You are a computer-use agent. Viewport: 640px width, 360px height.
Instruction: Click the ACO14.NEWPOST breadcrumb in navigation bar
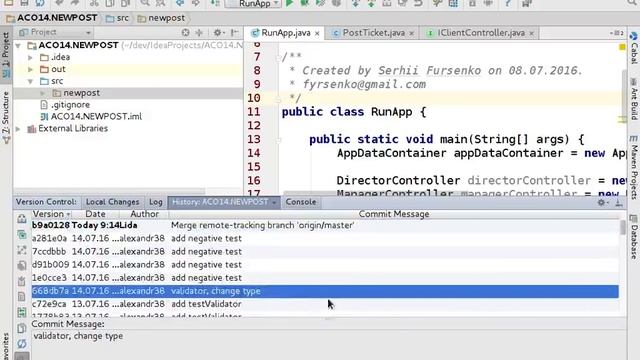pyautogui.click(x=52, y=18)
